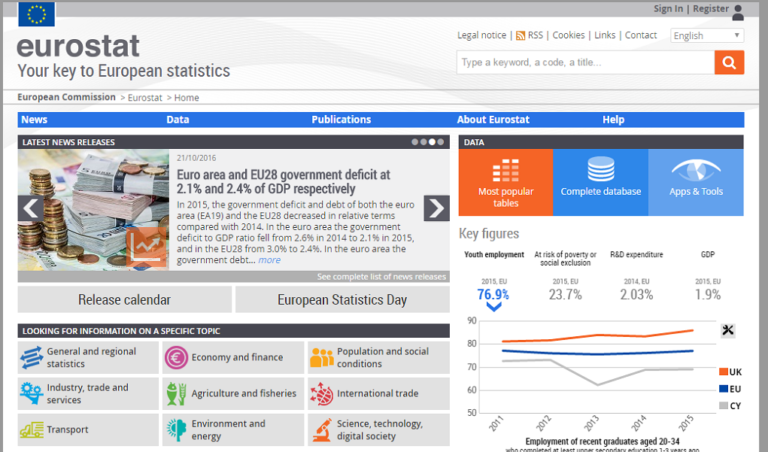The height and width of the screenshot is (452, 768).
Task: Open the Help menu
Action: 613,119
